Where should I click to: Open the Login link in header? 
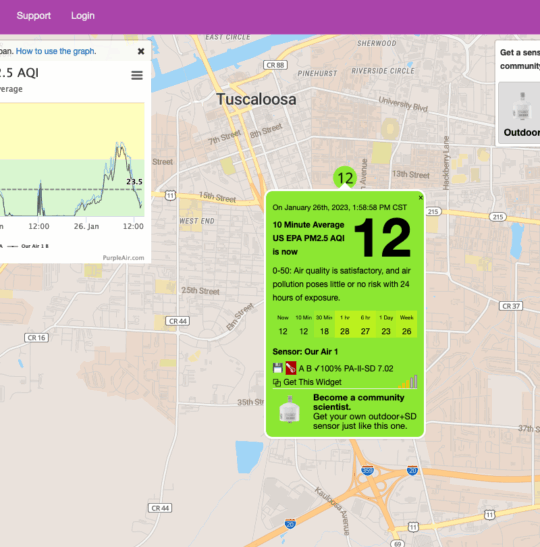click(x=83, y=16)
